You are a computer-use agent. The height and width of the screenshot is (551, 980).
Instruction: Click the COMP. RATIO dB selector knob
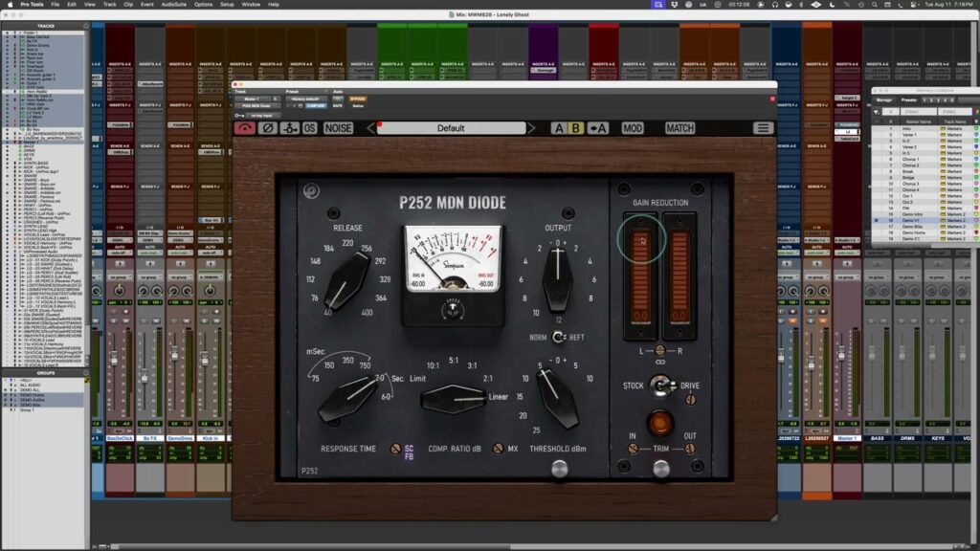[x=454, y=398]
